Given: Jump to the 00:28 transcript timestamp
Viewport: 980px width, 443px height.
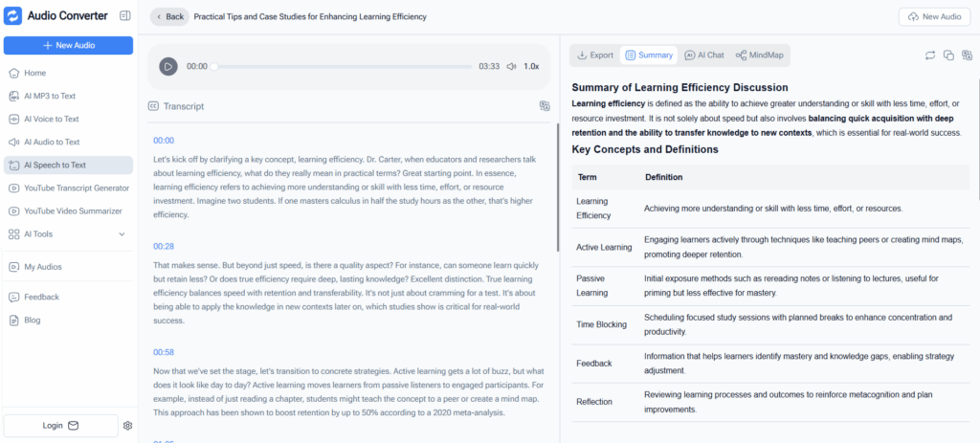Looking at the screenshot, I should click(x=164, y=246).
